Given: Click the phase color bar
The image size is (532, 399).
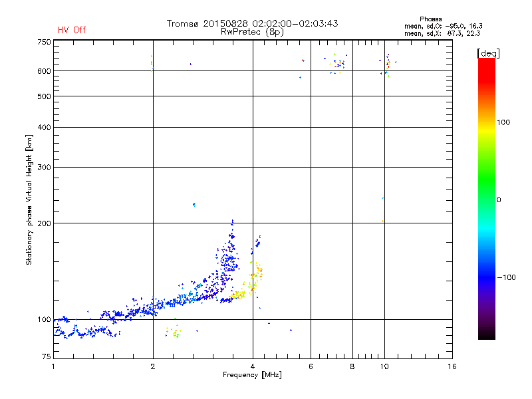Looking at the screenshot, I should tap(487, 198).
